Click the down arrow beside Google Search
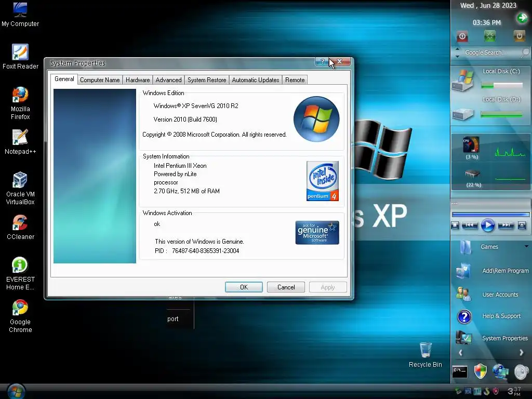Screen dimensions: 532x399 (x=457, y=56)
